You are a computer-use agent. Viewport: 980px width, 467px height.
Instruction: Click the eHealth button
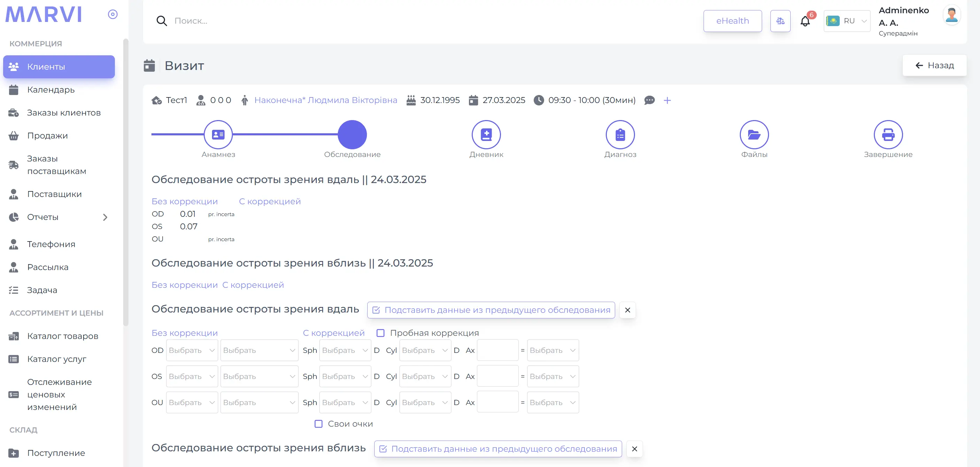point(732,21)
